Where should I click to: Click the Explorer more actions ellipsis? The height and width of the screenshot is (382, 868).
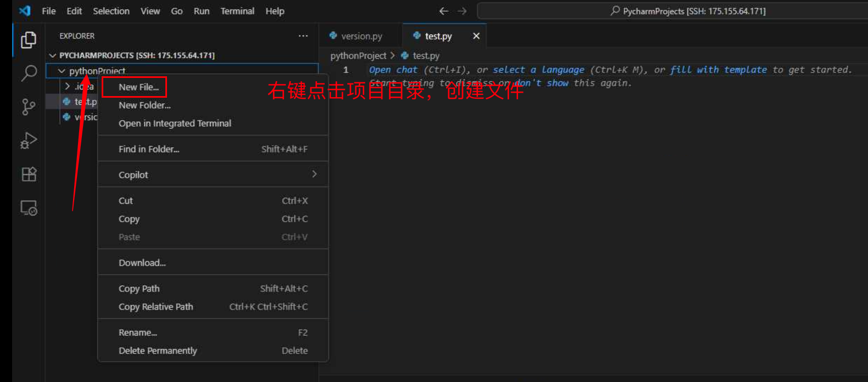pos(303,36)
